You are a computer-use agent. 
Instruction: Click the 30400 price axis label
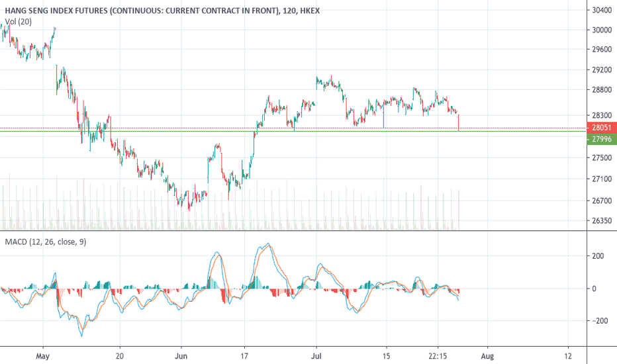click(x=602, y=10)
